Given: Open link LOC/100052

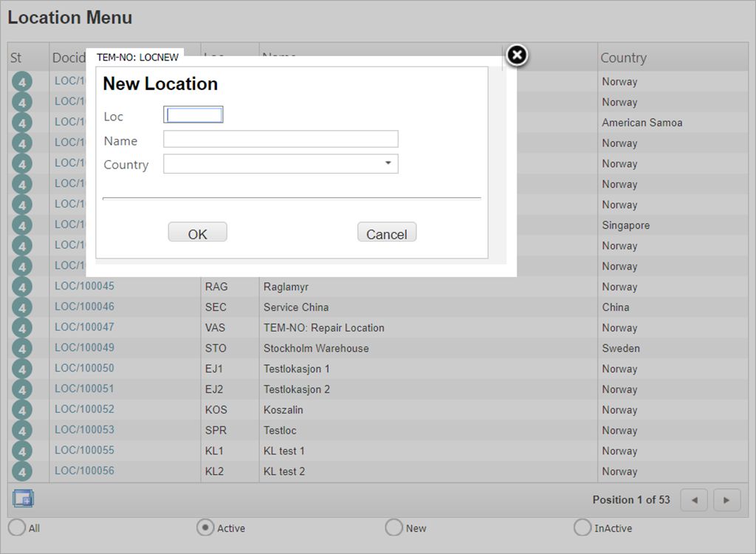Looking at the screenshot, I should coord(84,409).
